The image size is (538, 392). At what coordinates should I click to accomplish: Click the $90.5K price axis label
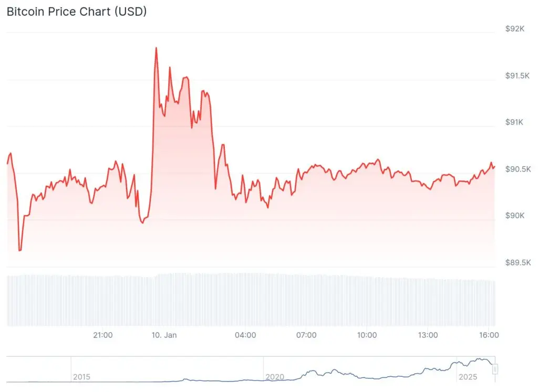(518, 169)
